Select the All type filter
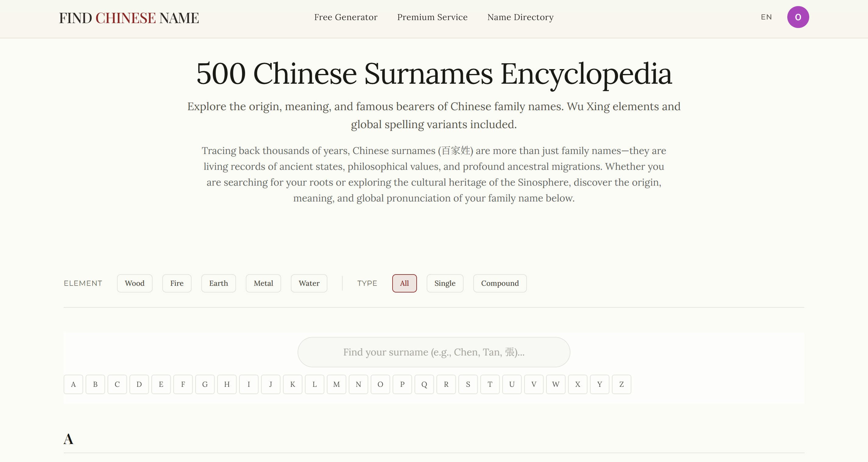Image resolution: width=868 pixels, height=462 pixels. (404, 283)
